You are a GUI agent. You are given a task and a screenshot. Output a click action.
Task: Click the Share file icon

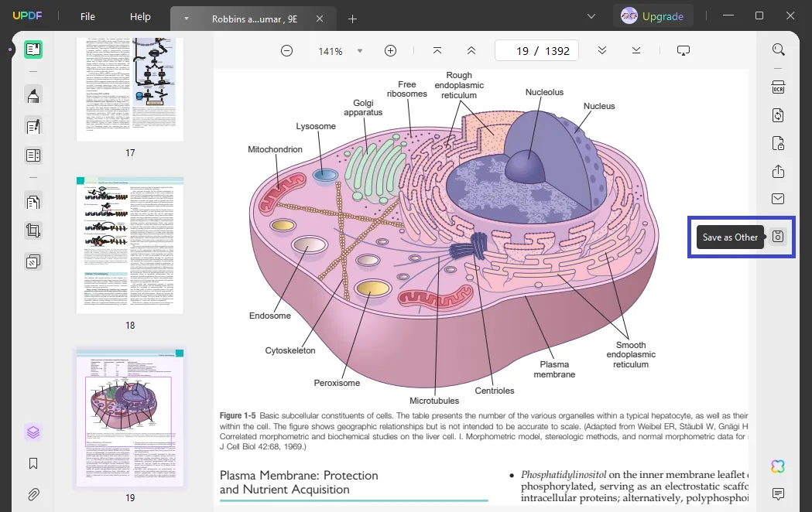[779, 171]
